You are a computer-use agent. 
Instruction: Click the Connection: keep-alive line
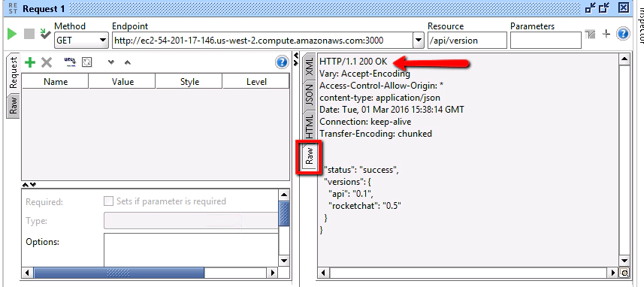(365, 122)
